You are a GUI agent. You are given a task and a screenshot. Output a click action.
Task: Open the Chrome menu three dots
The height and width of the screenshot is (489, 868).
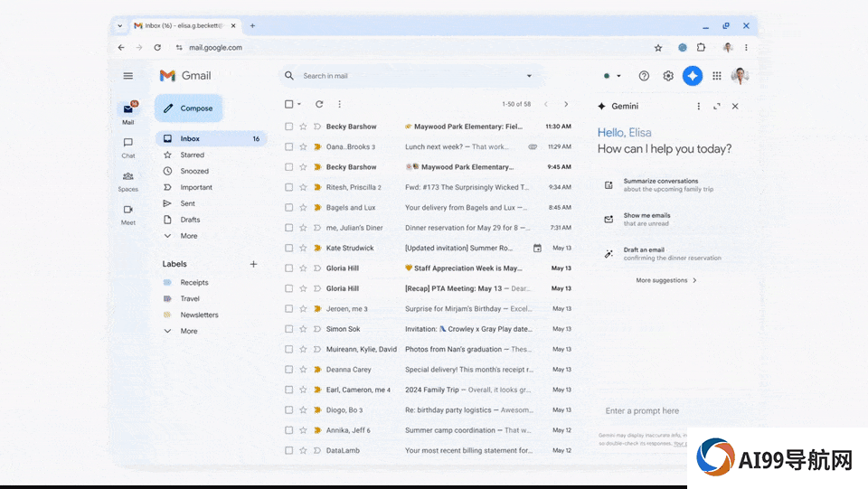coord(746,48)
